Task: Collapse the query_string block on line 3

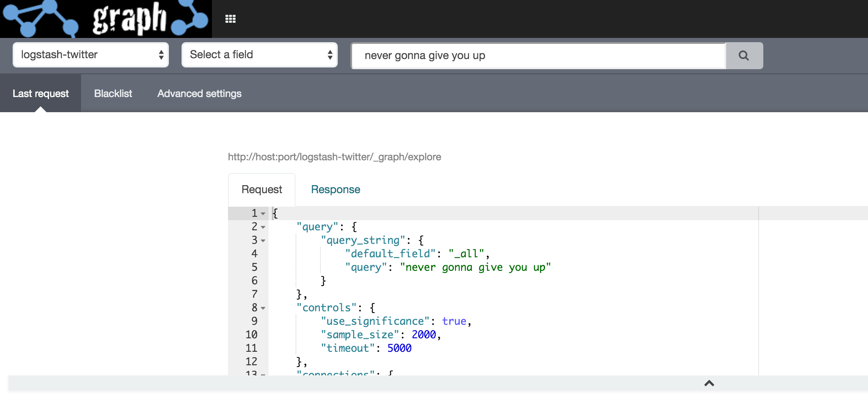Action: pos(263,241)
